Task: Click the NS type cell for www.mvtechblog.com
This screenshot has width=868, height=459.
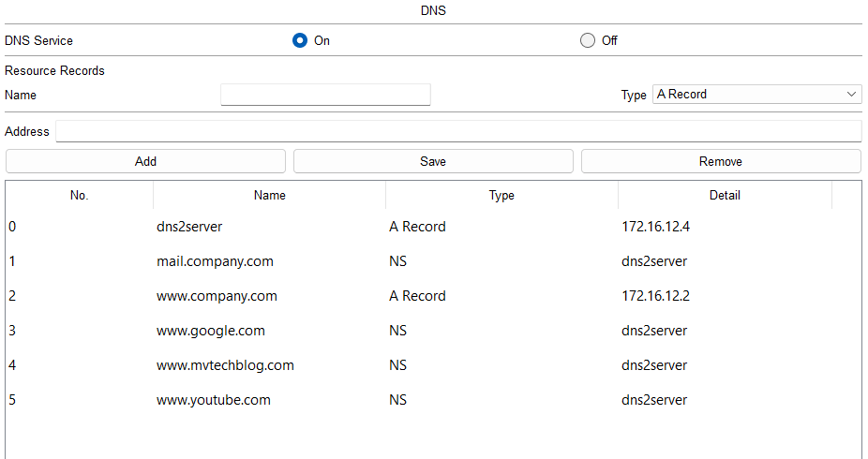Action: coord(398,365)
